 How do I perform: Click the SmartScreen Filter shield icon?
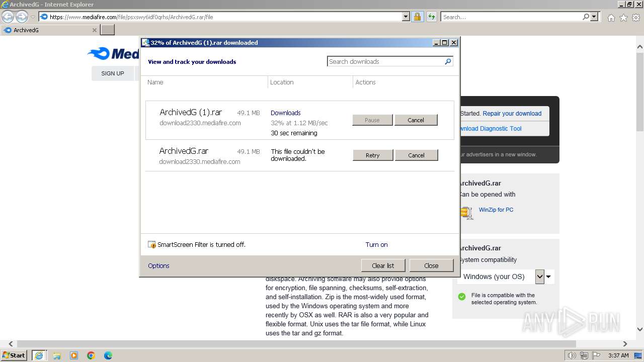coord(152,244)
